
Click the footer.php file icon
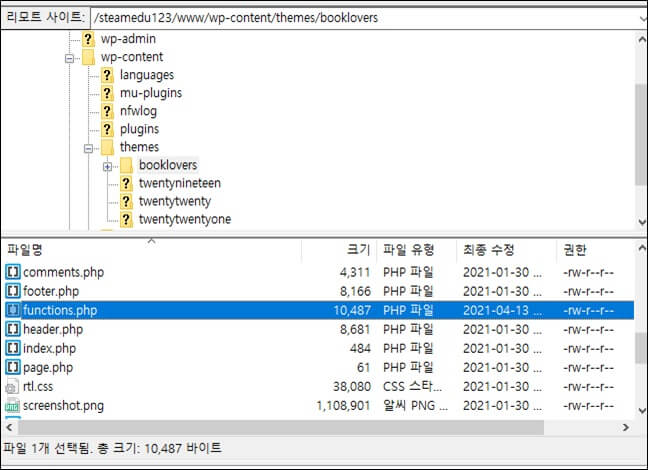pos(13,291)
